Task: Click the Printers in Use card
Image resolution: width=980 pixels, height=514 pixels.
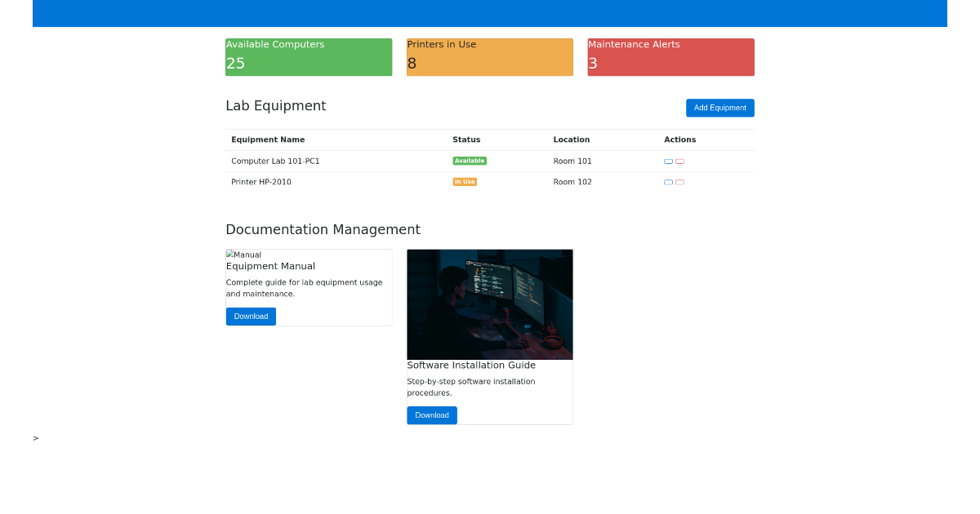Action: [489, 56]
